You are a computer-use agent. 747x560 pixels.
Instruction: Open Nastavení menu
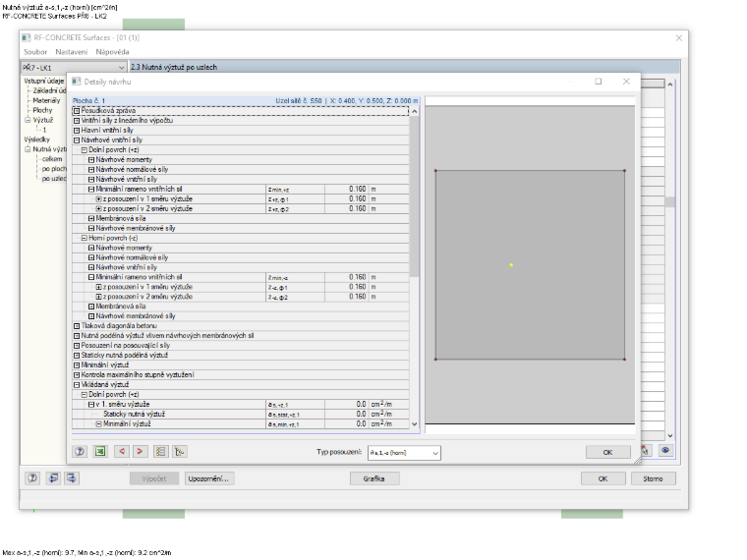tap(72, 52)
